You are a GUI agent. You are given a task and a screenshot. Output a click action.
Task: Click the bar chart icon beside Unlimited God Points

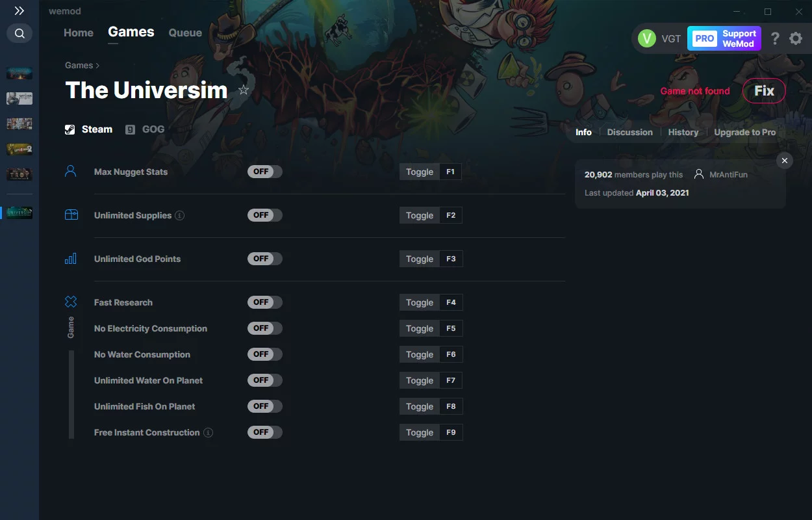(x=71, y=259)
